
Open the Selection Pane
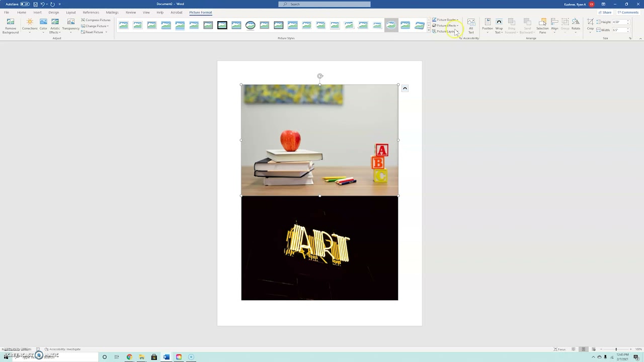pyautogui.click(x=542, y=27)
